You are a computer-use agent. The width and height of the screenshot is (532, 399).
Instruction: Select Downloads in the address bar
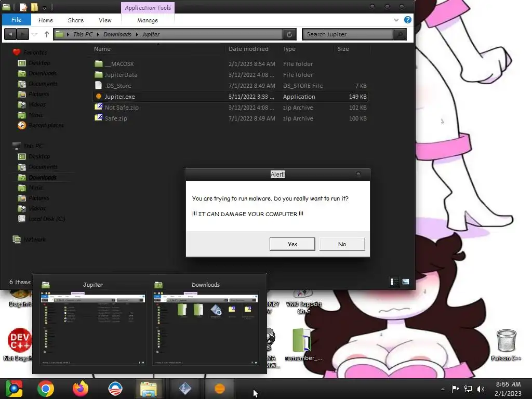click(117, 34)
